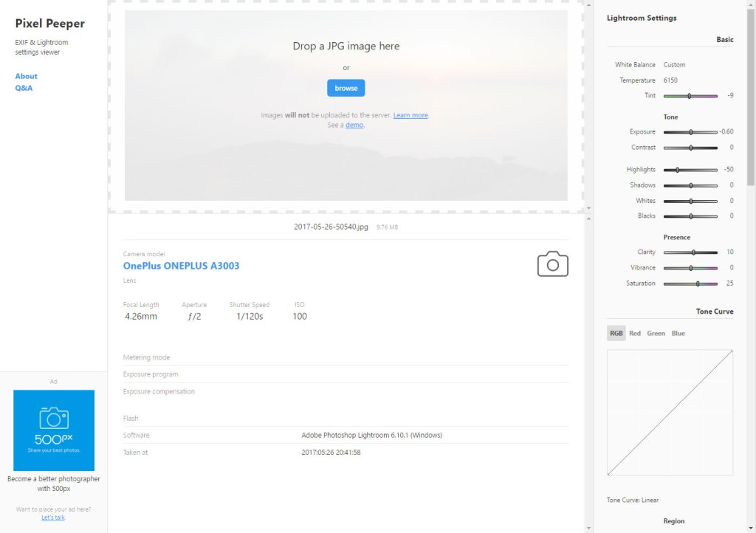Switch to the Blue tone curve tab

678,333
